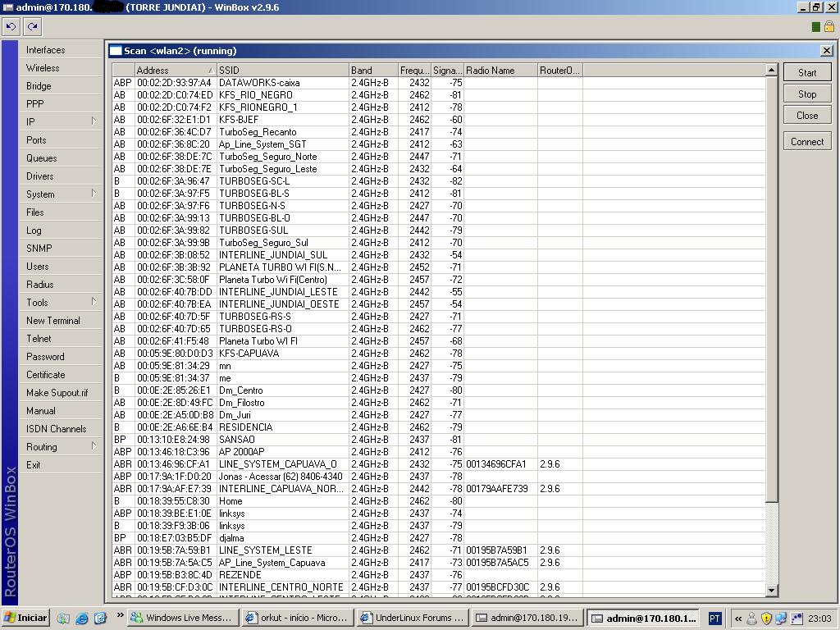Click the PT language indicator
840x630 pixels.
click(714, 619)
